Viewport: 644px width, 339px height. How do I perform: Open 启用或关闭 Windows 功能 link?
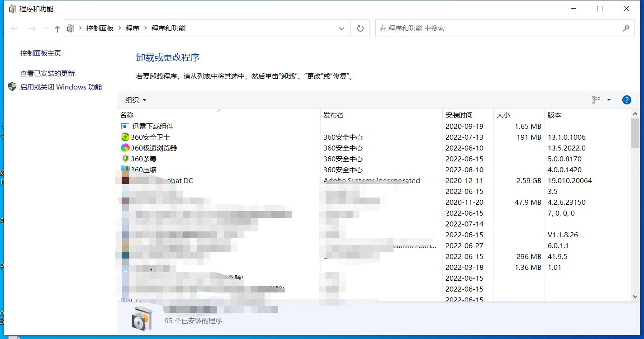click(x=61, y=87)
